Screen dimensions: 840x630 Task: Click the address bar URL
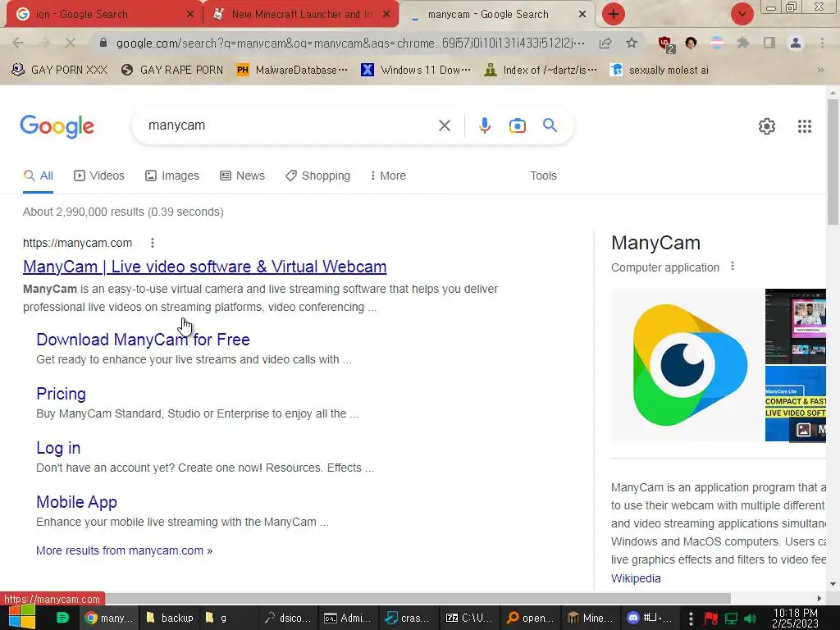(350, 43)
